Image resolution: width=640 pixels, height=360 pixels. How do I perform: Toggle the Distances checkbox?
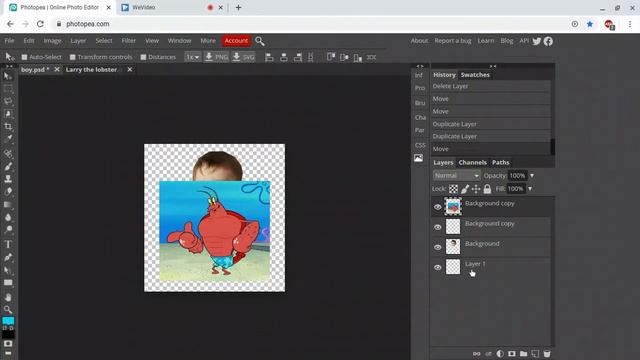[x=143, y=57]
